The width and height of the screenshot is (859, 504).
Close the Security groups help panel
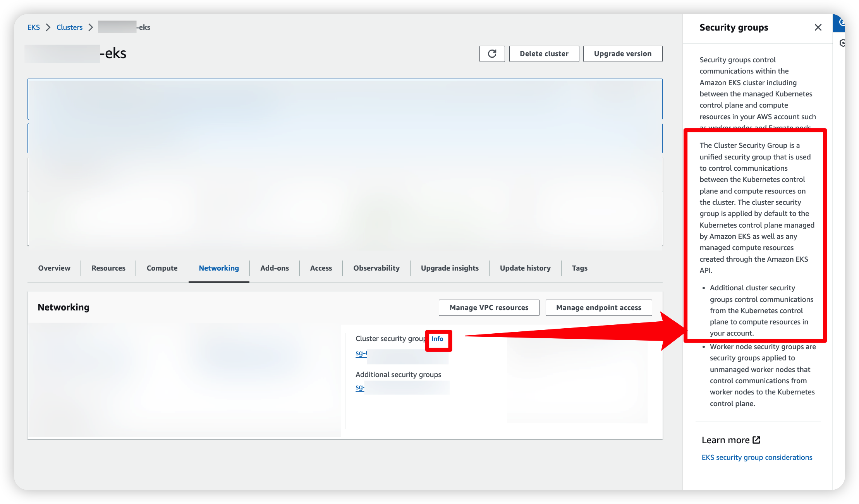(x=818, y=27)
